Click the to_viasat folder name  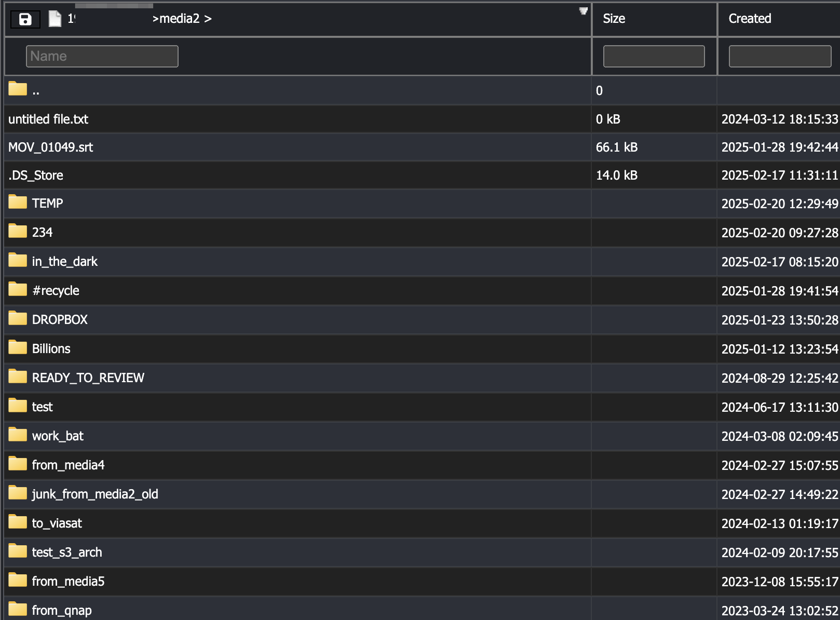pyautogui.click(x=57, y=523)
